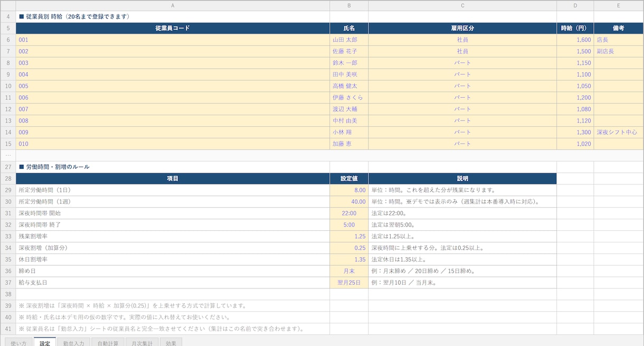Select name cell 小林 翔
Viewport: 644px width, 346px height.
349,132
